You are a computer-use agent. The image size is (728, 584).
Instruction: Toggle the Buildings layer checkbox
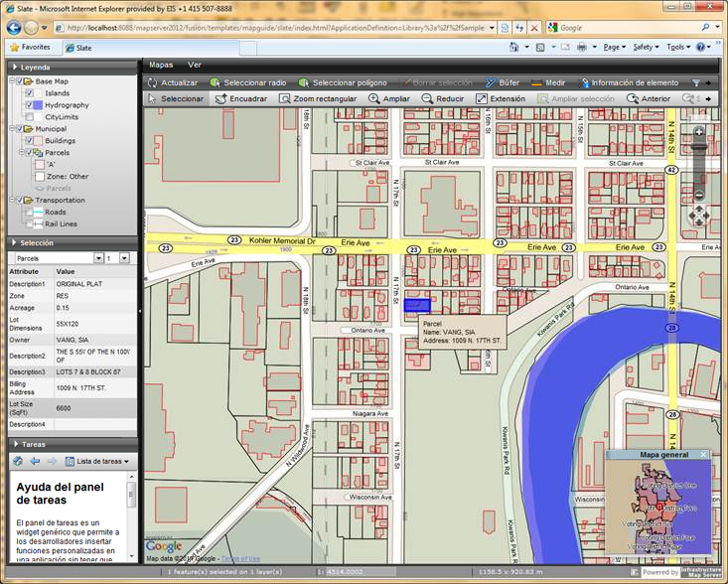click(29, 141)
